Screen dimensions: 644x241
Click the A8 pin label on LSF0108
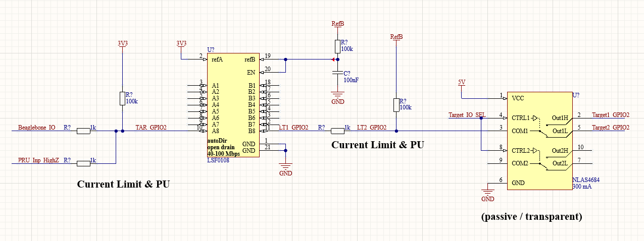point(216,131)
